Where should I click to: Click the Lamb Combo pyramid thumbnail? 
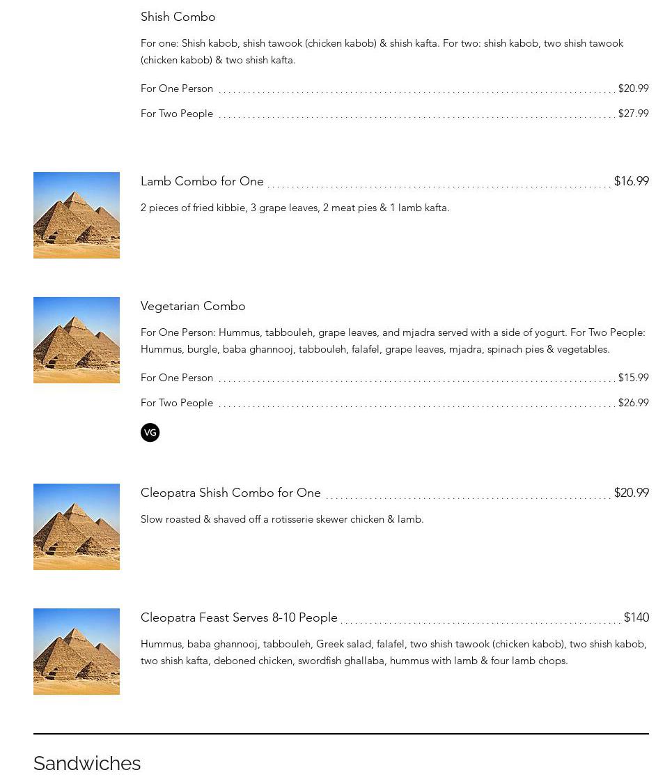click(77, 215)
